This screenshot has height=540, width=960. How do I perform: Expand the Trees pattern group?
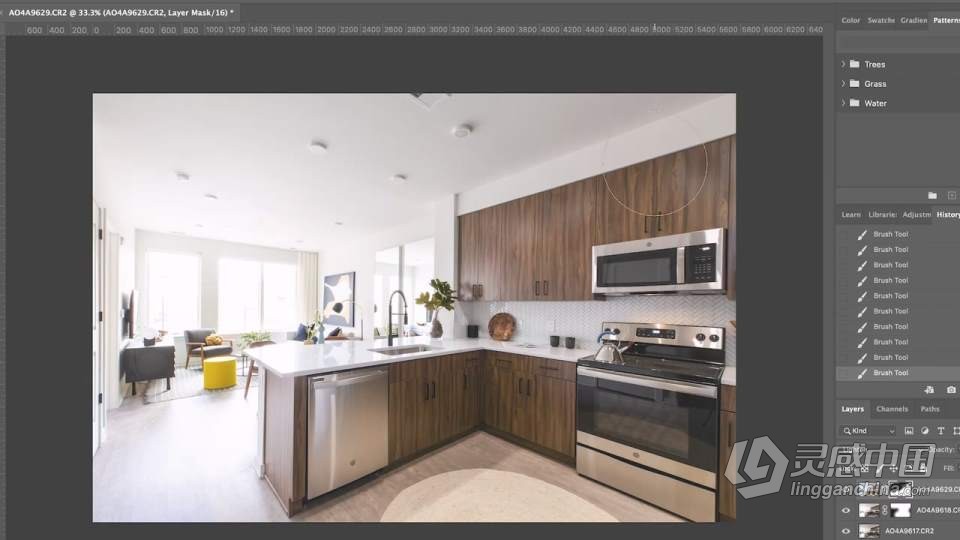click(x=843, y=64)
